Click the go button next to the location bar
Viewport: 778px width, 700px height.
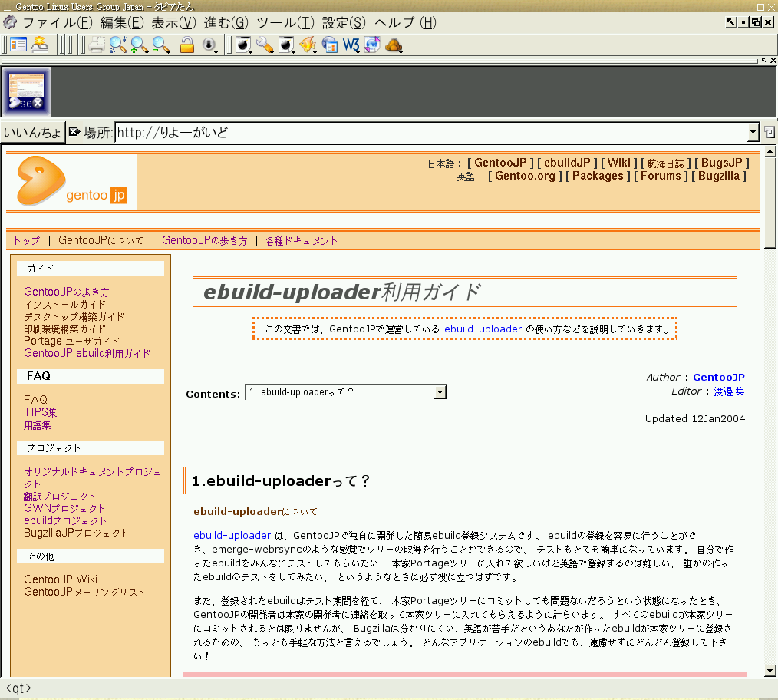(769, 132)
